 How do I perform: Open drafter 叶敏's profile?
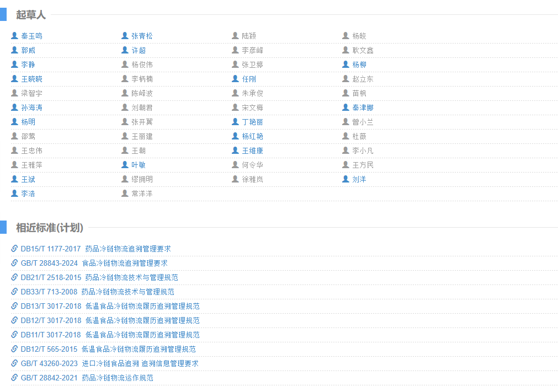pyautogui.click(x=139, y=165)
